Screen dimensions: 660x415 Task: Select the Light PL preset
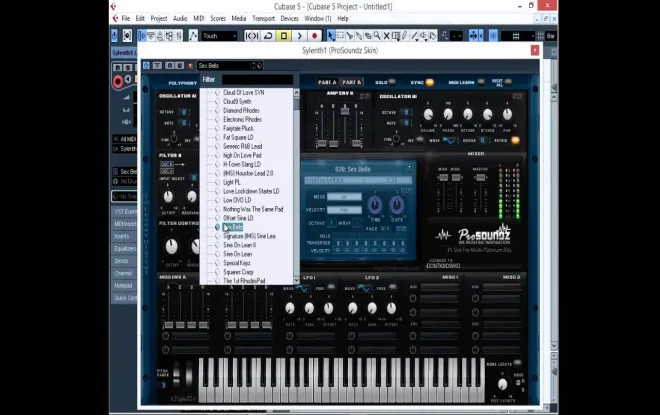[232, 182]
